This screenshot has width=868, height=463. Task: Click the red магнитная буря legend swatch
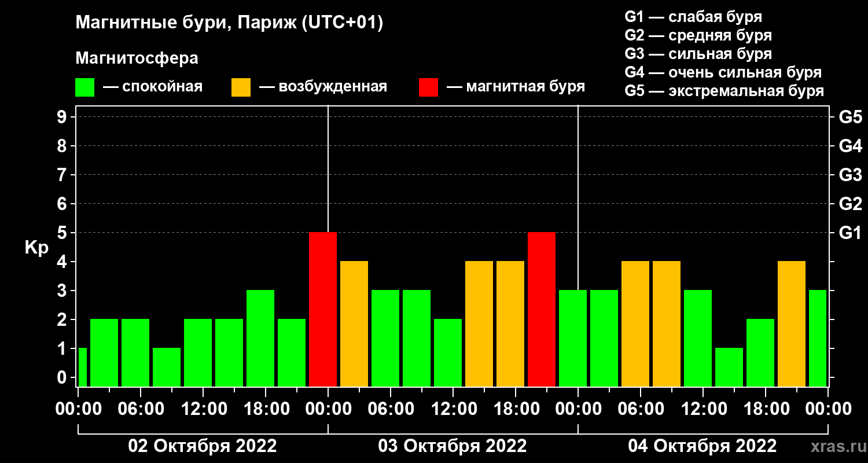[428, 87]
